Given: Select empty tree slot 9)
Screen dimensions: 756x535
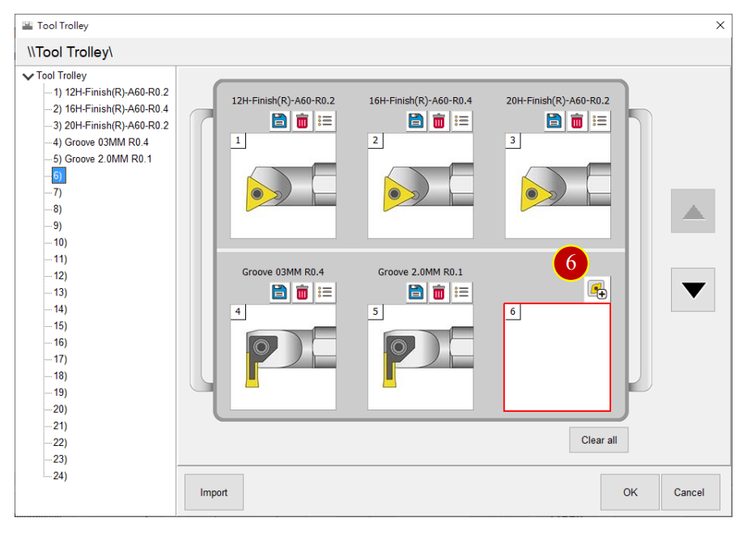Looking at the screenshot, I should point(57,226).
